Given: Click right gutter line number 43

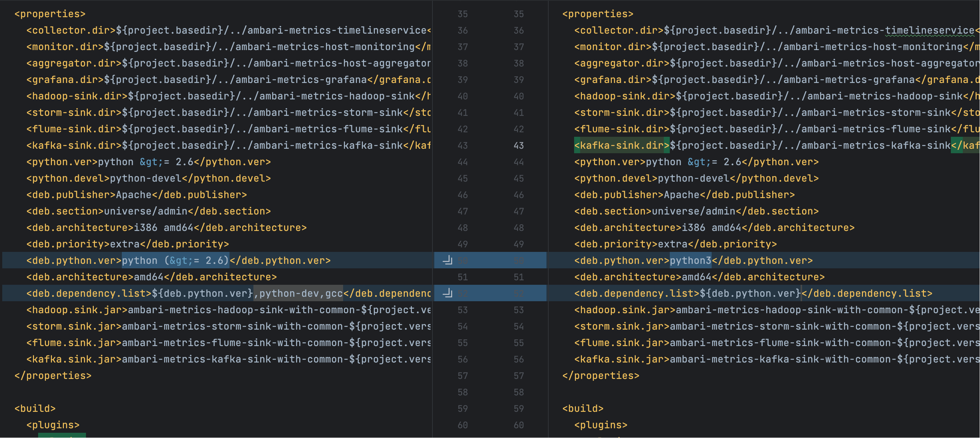Looking at the screenshot, I should pyautogui.click(x=518, y=145).
